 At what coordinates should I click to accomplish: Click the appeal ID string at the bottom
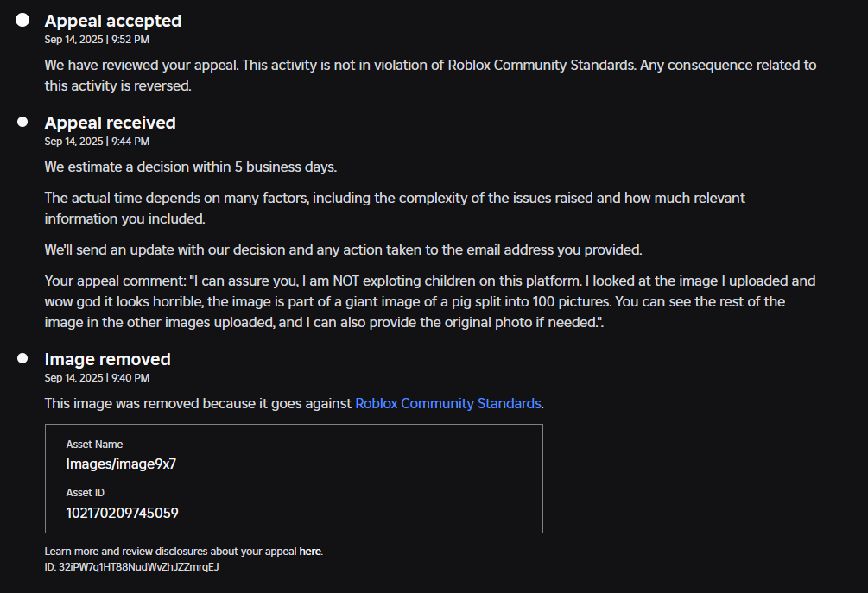pyautogui.click(x=131, y=567)
